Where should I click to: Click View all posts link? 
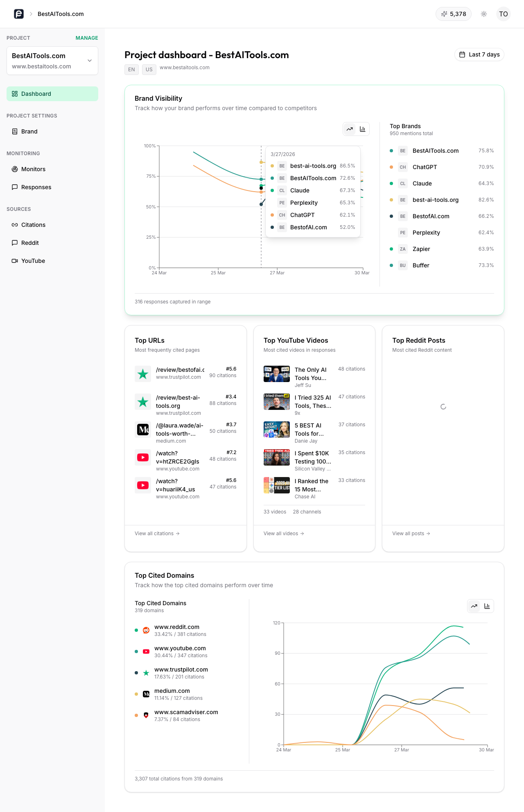411,534
